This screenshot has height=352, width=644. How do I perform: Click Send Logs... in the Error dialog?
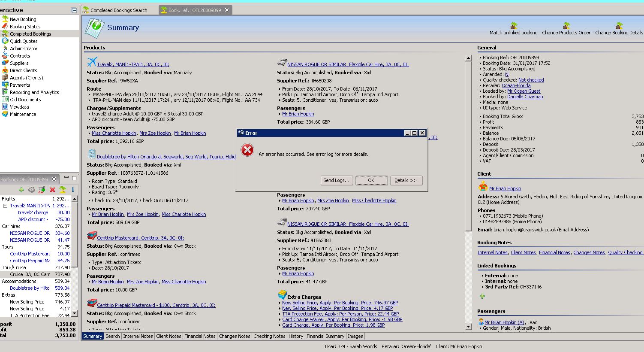[x=337, y=180]
